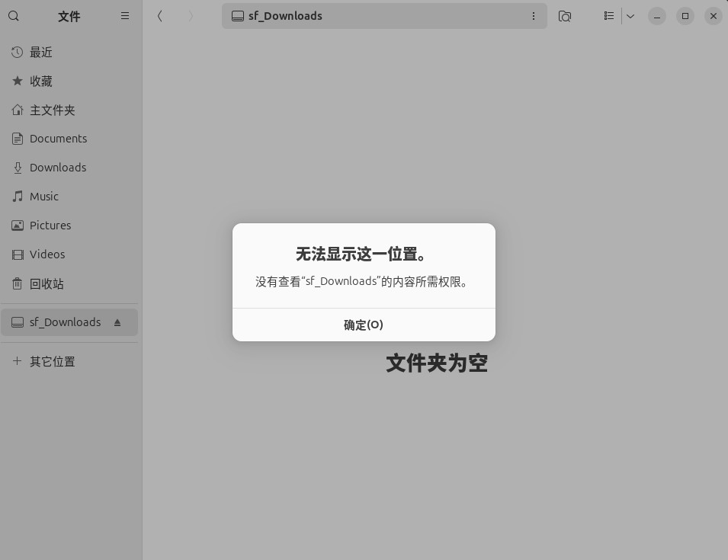Screen dimensions: 728x560
Task: Open 最近 in the sidebar
Action: coord(69,53)
